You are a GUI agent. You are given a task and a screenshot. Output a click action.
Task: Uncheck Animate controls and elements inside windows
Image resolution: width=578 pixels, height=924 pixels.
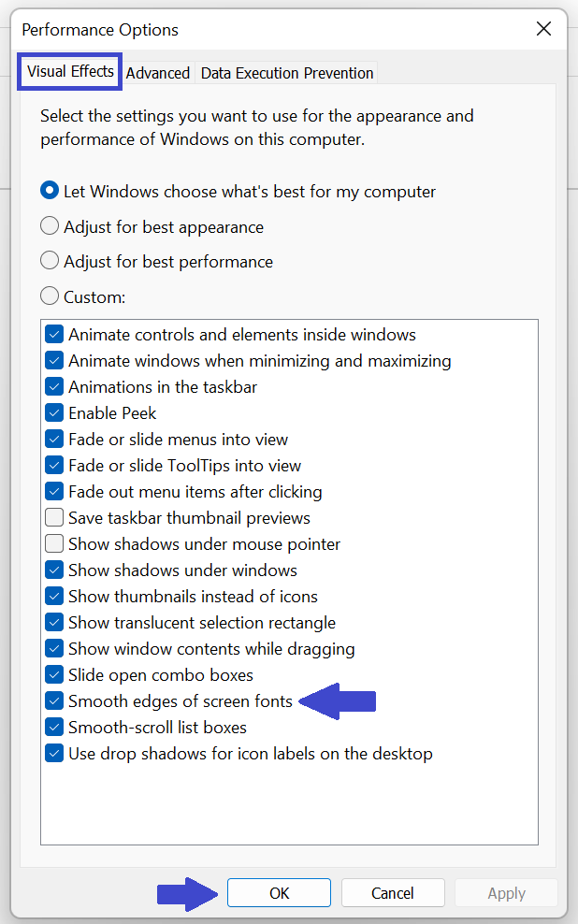tap(53, 334)
